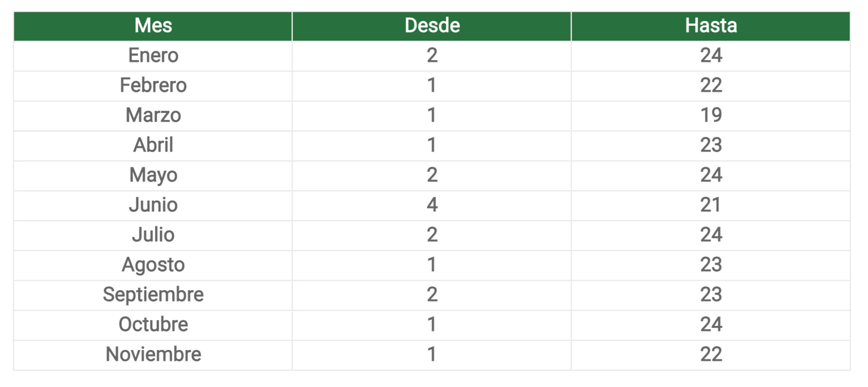
Task: Click the Hasta value 21 for Junio
Action: coord(711,205)
